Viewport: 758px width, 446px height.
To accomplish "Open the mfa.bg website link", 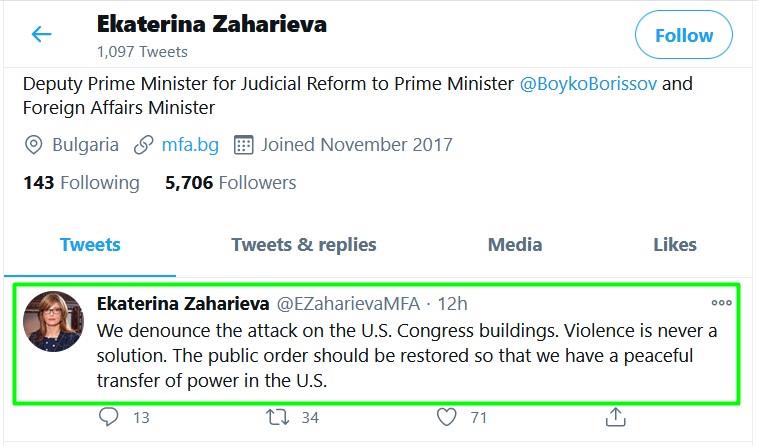I will [190, 145].
